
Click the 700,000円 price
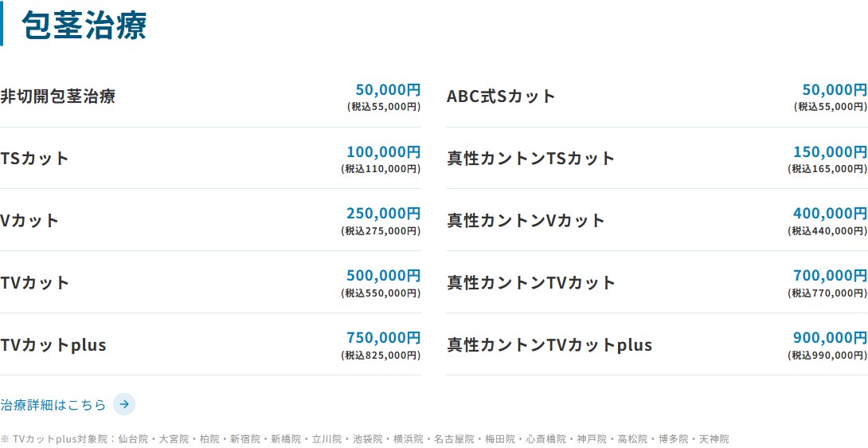tap(831, 276)
